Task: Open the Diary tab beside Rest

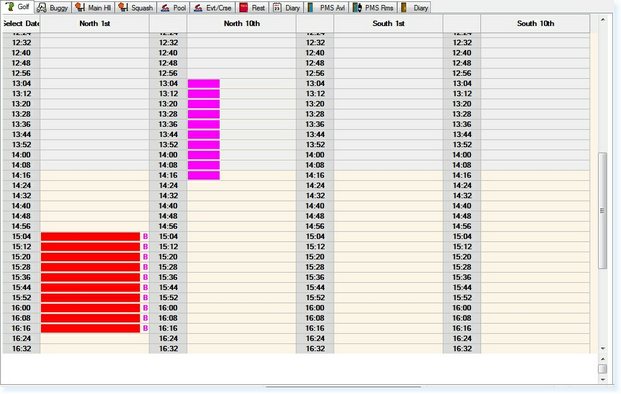Action: (287, 8)
